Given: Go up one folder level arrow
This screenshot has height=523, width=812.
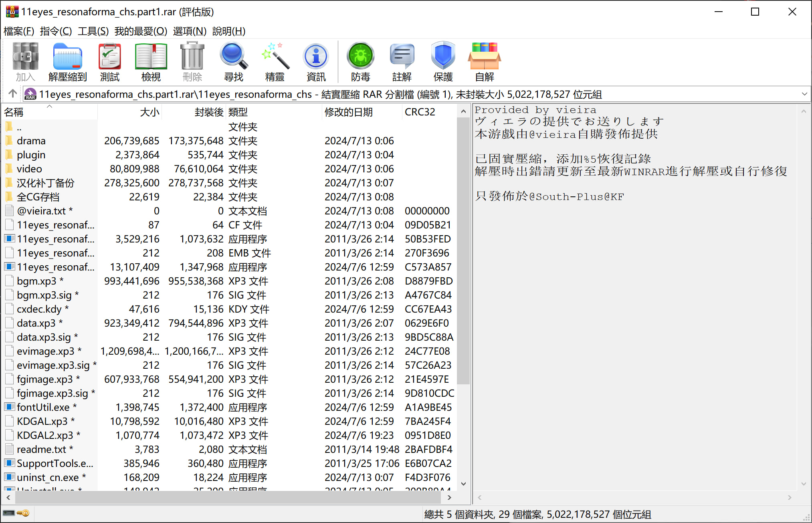Looking at the screenshot, I should [12, 94].
